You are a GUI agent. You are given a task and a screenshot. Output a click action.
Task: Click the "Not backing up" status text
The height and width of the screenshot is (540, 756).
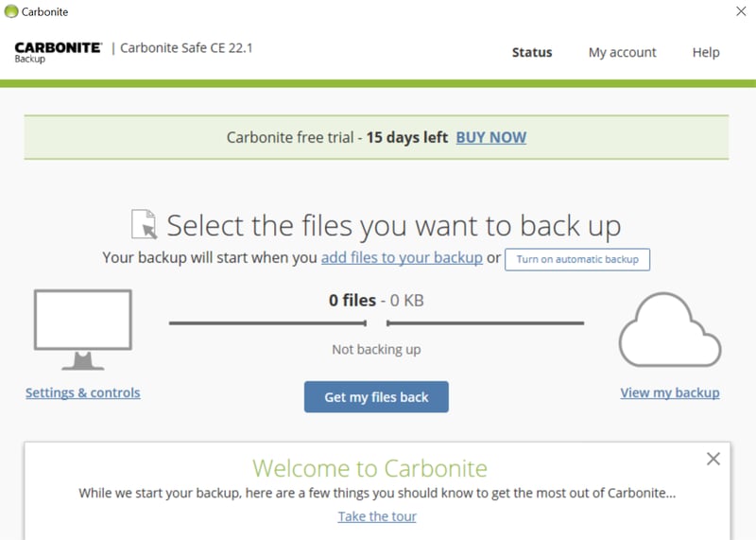pos(376,349)
